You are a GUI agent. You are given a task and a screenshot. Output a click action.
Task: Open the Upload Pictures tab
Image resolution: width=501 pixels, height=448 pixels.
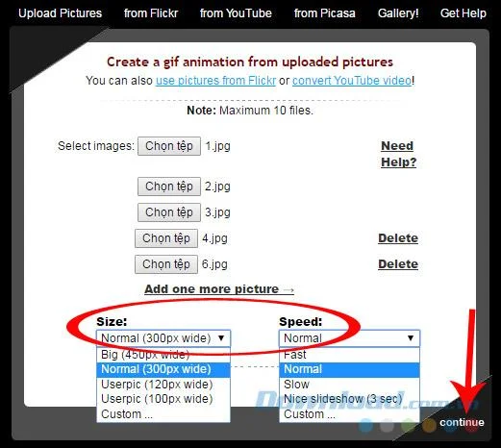point(60,13)
